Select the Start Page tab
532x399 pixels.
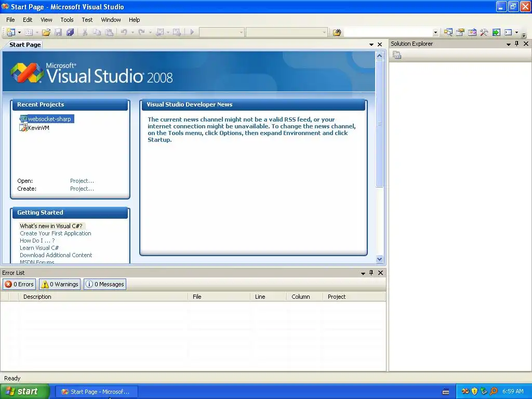[x=25, y=45]
